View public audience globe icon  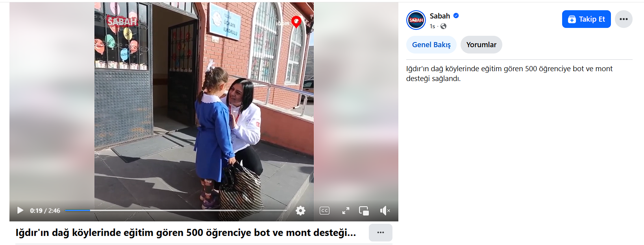click(443, 26)
